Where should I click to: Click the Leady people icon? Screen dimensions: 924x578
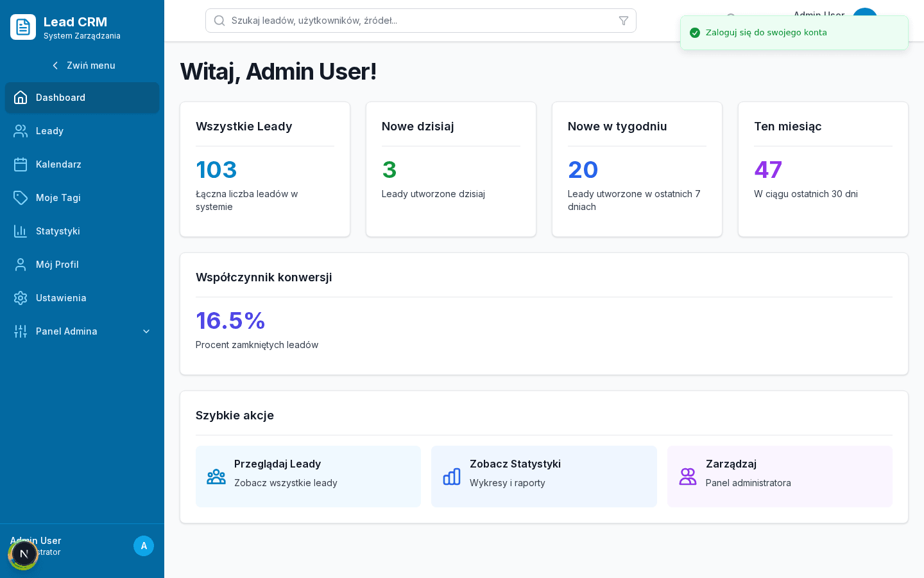click(x=21, y=131)
